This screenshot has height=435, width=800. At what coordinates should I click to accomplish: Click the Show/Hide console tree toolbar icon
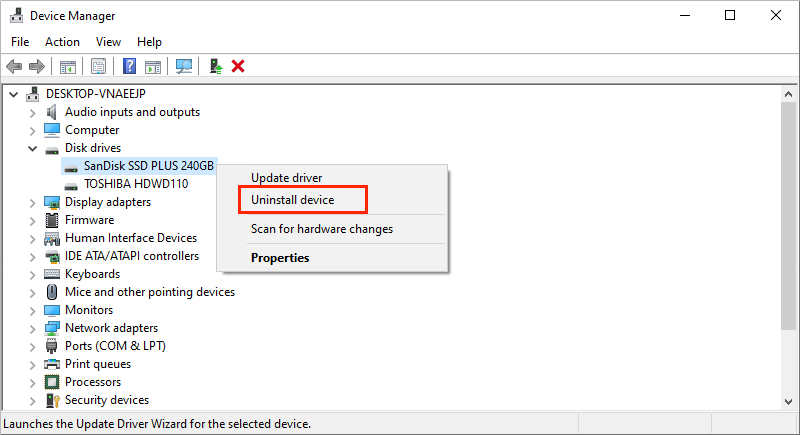[x=67, y=66]
